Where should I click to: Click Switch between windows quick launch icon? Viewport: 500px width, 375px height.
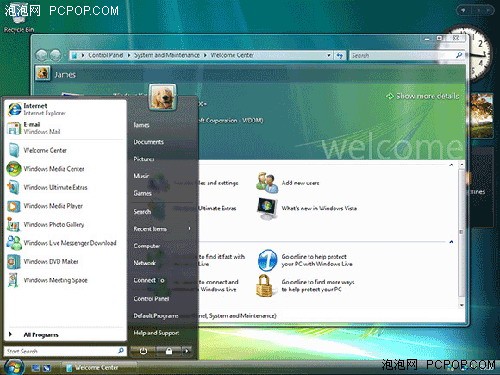[x=47, y=368]
